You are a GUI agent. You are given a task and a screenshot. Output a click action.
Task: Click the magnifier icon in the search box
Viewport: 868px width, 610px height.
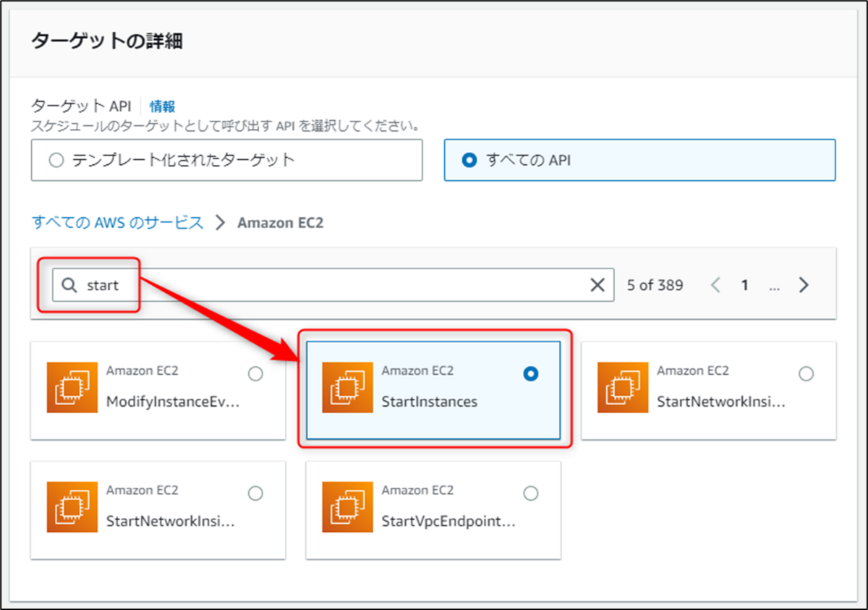pos(69,285)
